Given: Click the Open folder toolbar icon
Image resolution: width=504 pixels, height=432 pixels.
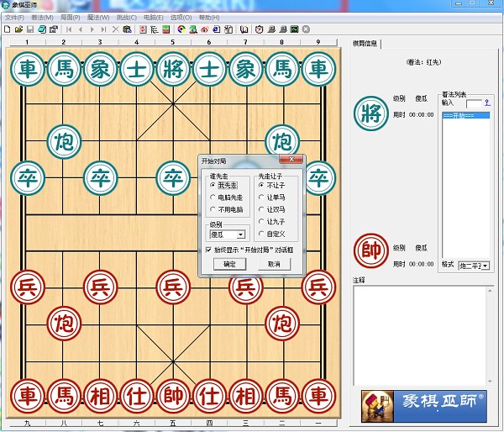Looking at the screenshot, I should [18, 29].
